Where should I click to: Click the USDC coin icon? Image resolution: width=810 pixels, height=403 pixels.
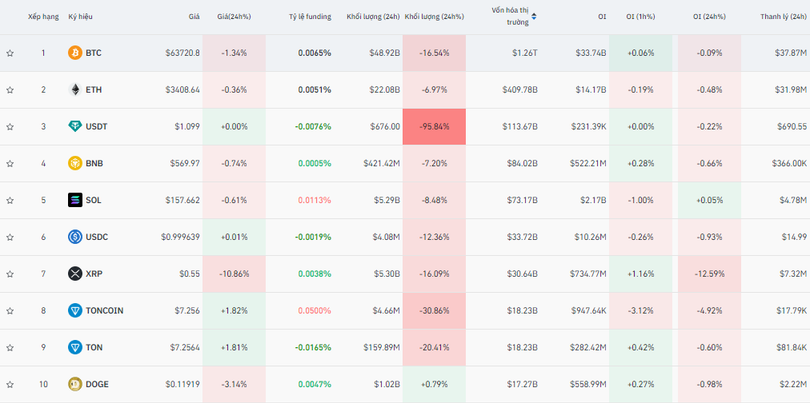coord(74,237)
